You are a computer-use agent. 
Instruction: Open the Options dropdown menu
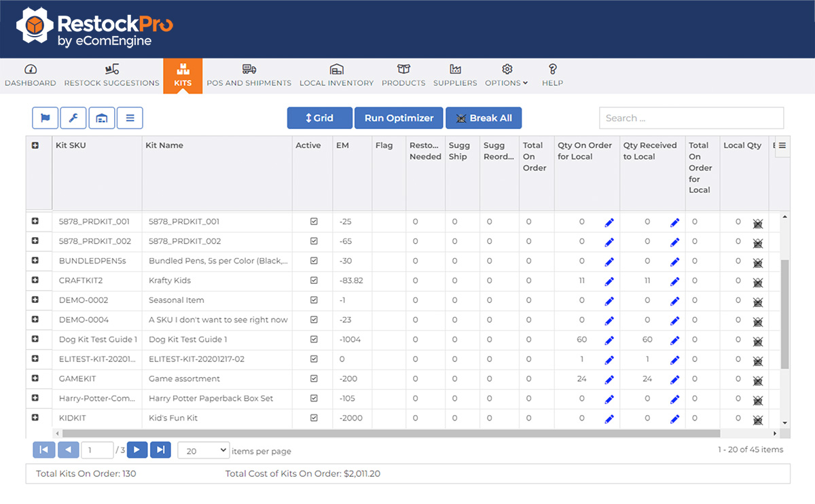coord(507,75)
